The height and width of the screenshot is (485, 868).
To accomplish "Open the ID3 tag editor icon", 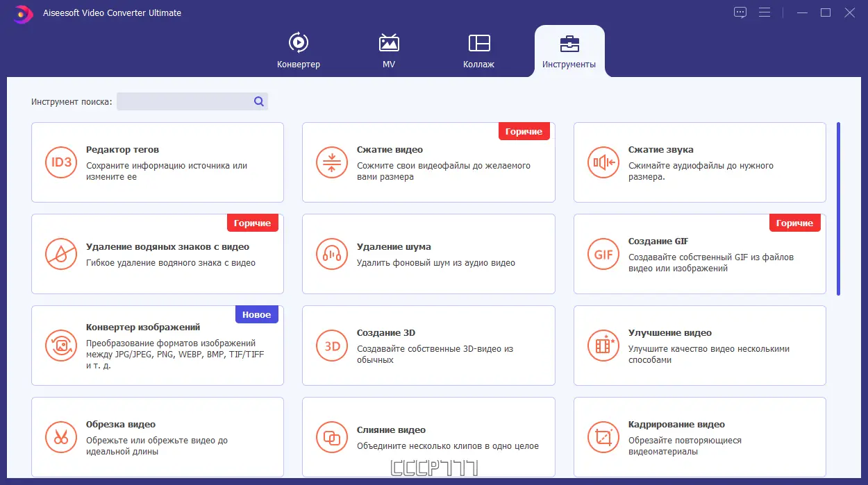I will click(x=62, y=162).
